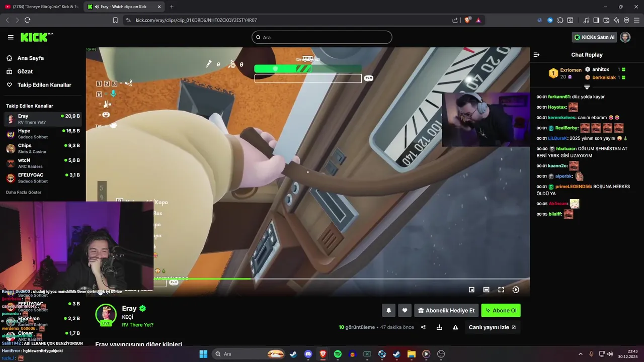Open Hype channel in followed list

pyautogui.click(x=42, y=134)
